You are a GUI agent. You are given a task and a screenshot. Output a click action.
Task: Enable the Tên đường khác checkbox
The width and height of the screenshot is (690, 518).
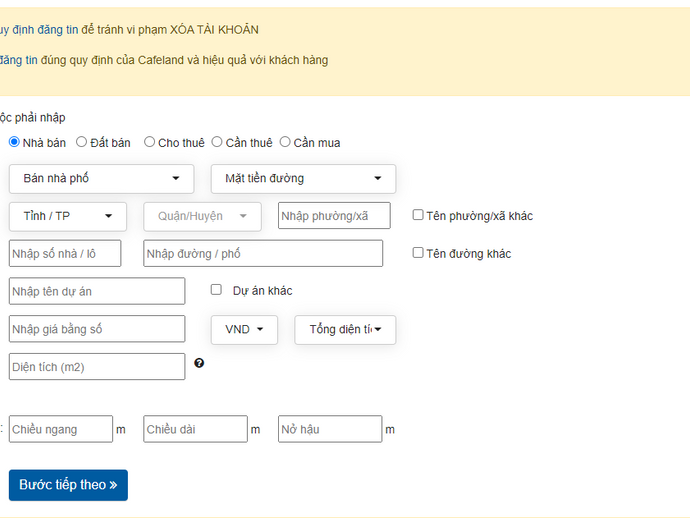418,253
